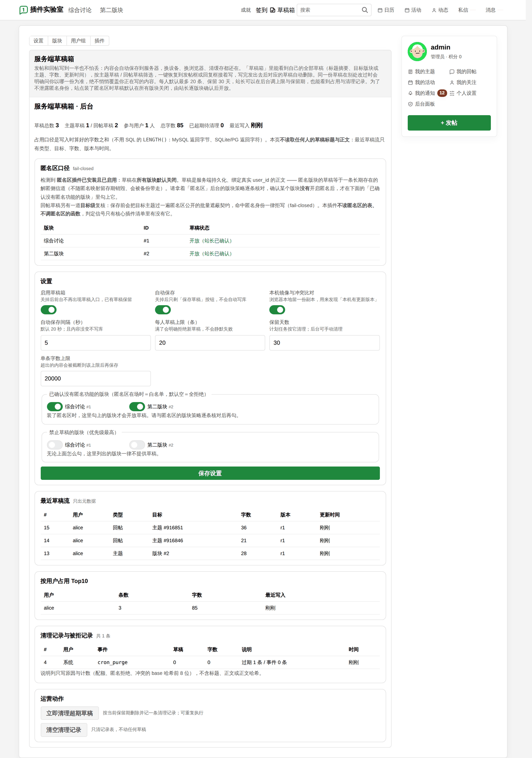Click 立即清理超期草稿 button

[70, 713]
